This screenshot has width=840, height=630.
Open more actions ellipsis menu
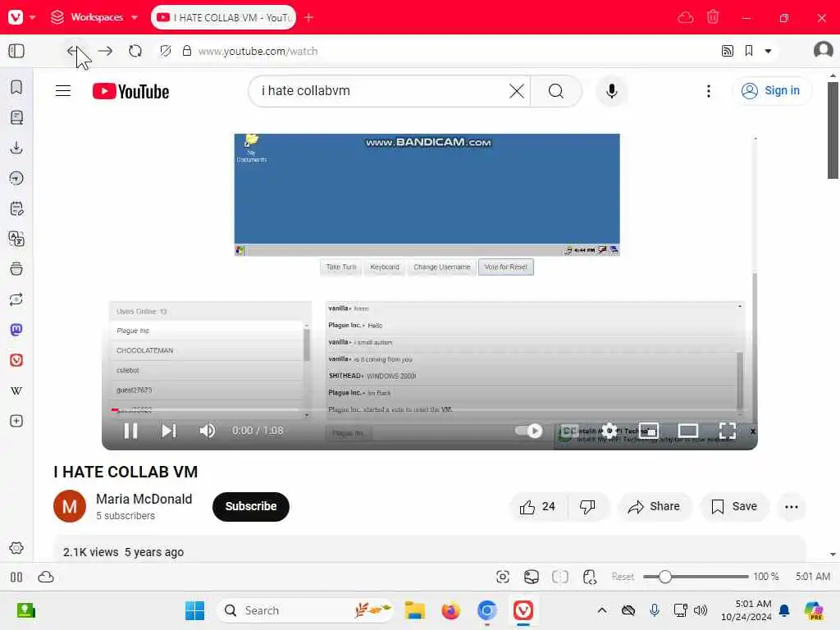pos(792,507)
